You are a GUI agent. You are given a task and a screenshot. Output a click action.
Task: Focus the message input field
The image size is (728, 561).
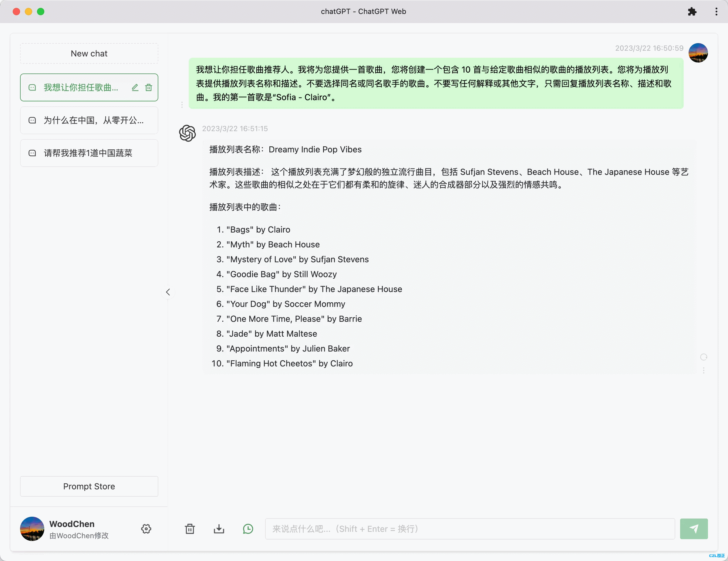pyautogui.click(x=470, y=529)
